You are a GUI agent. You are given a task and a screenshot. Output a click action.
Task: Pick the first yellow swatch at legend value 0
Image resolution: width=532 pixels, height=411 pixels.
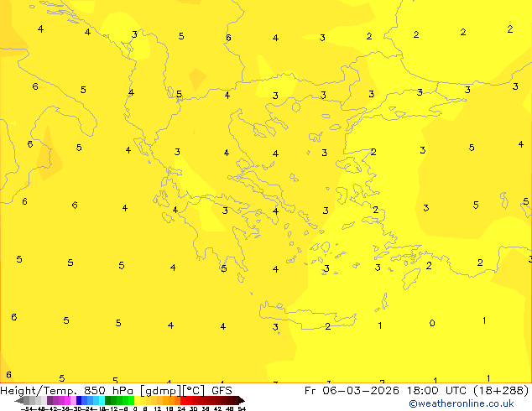(x=137, y=400)
